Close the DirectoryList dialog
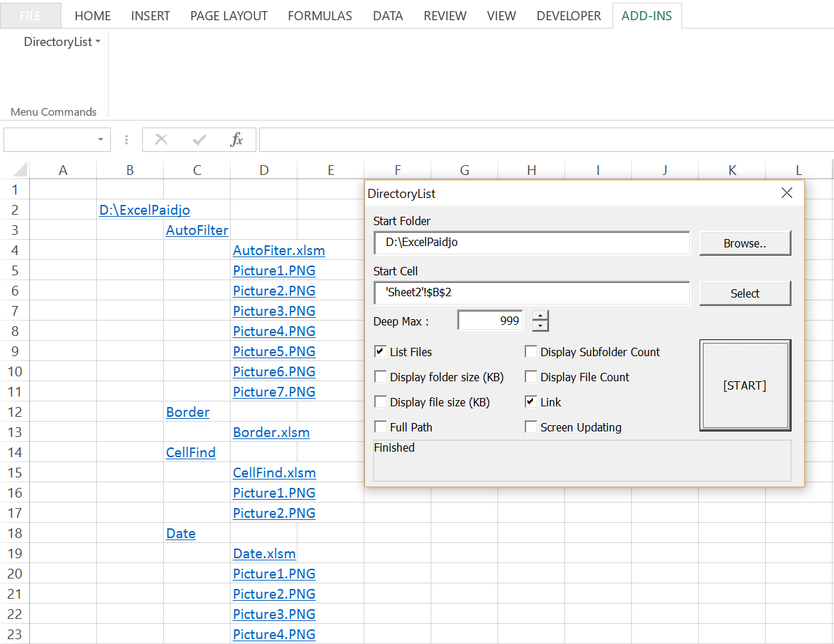The image size is (834, 644). coord(787,192)
